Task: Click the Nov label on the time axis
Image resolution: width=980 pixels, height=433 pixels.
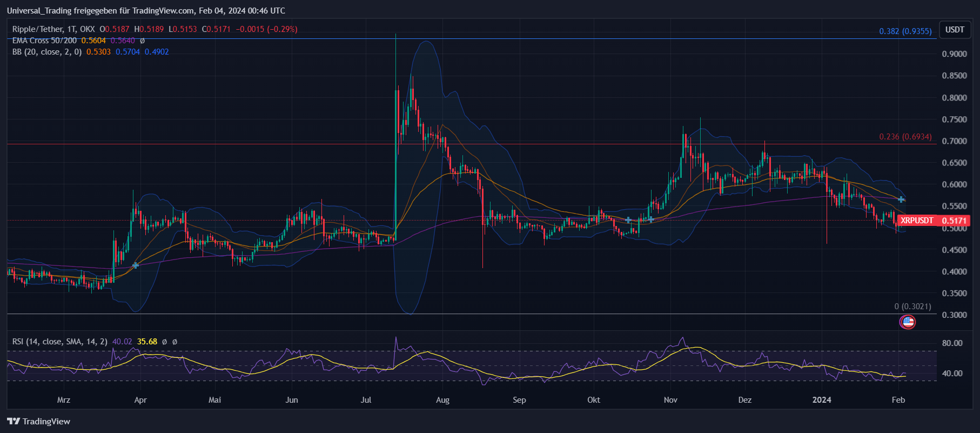Action: point(670,400)
